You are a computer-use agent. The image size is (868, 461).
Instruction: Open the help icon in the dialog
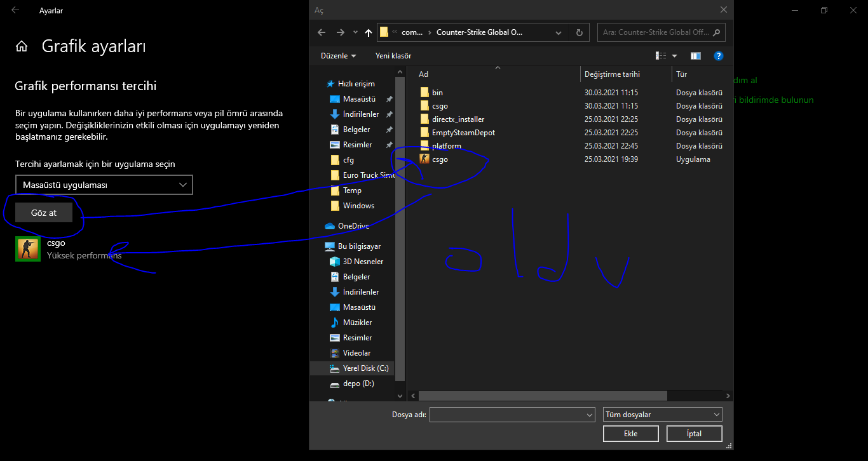719,56
